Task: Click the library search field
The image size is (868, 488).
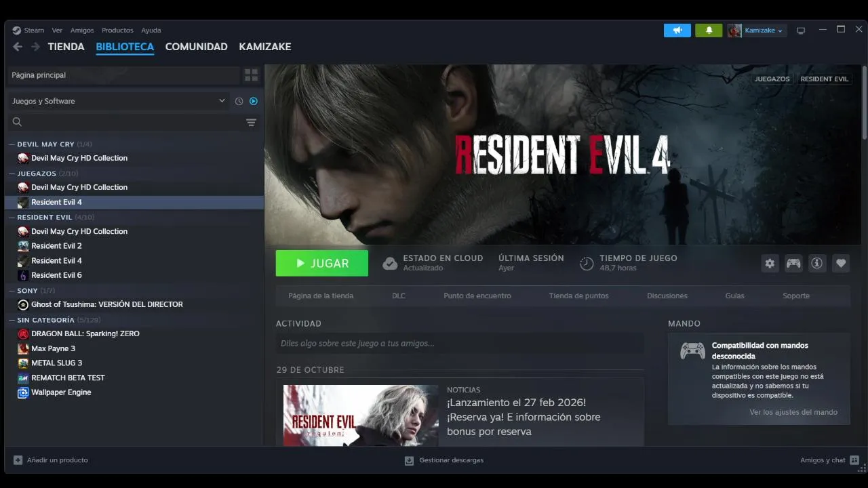Action: 134,123
